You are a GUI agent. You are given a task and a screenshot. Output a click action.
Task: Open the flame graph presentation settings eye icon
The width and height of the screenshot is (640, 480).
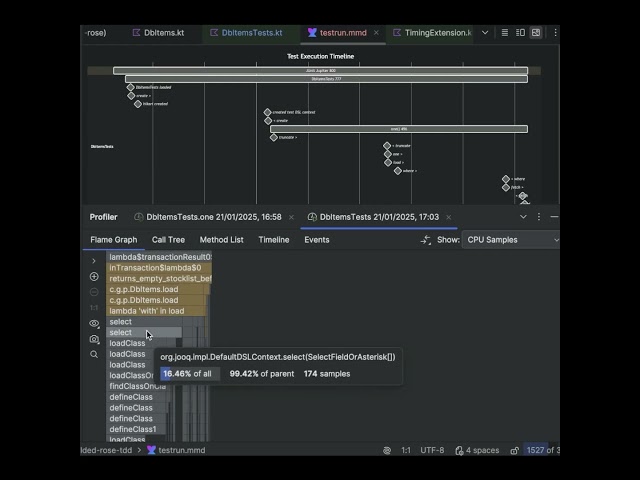tap(94, 324)
